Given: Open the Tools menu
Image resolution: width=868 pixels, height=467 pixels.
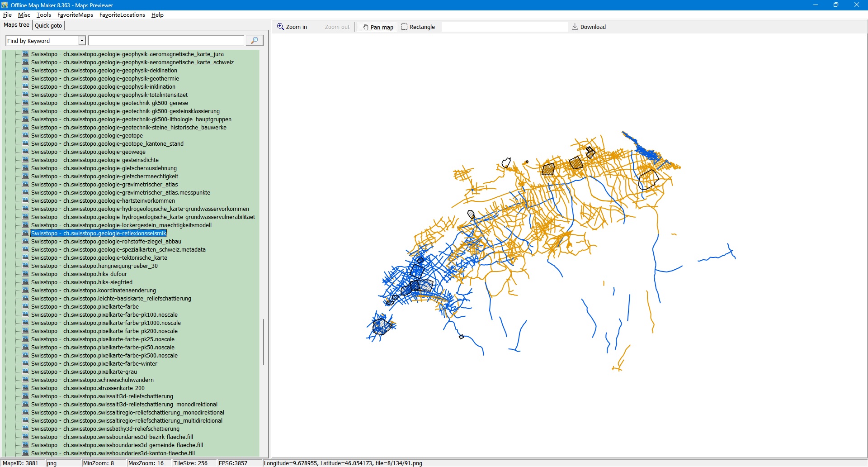Looking at the screenshot, I should (44, 15).
